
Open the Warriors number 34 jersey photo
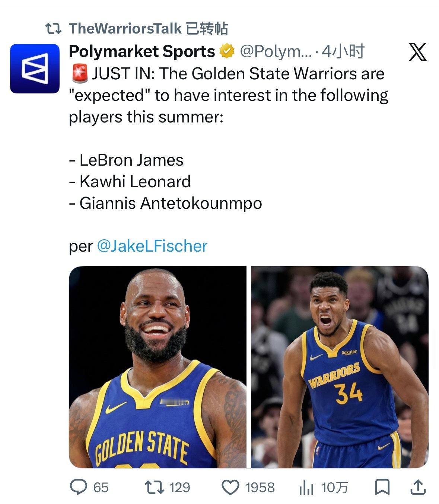tap(340, 367)
